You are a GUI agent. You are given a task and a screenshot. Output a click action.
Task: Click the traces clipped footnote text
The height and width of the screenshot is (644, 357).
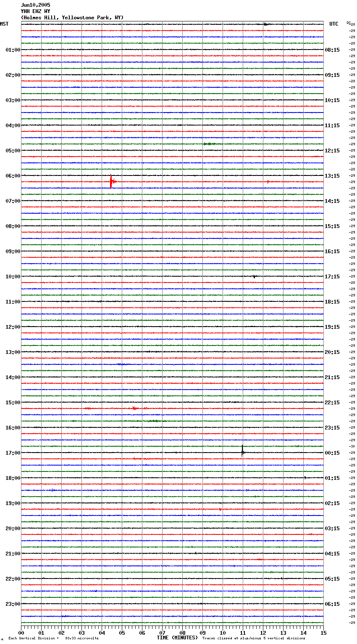[254, 638]
